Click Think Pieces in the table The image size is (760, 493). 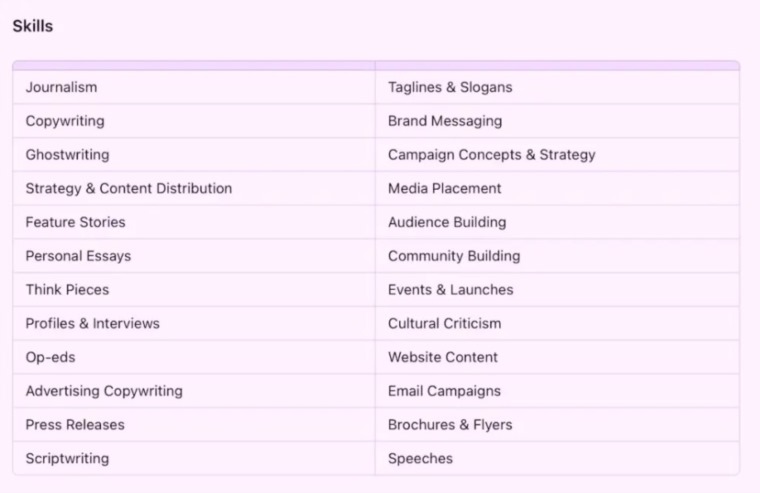194,289
